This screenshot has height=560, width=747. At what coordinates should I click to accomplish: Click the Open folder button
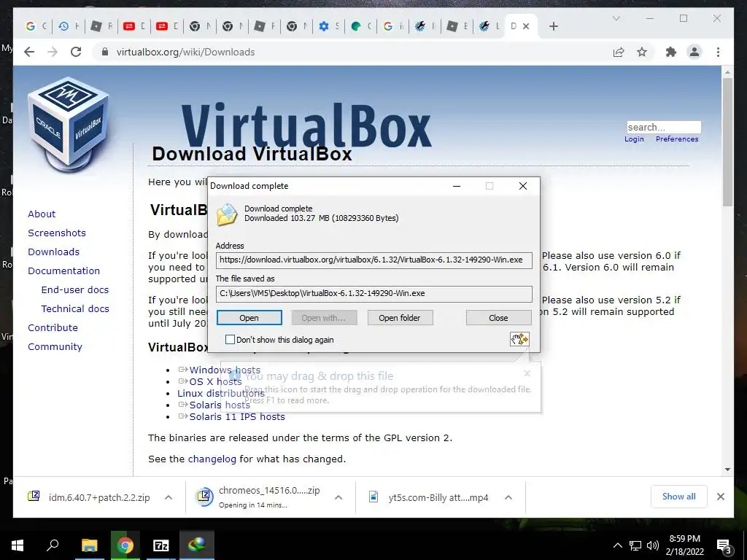[x=400, y=318]
